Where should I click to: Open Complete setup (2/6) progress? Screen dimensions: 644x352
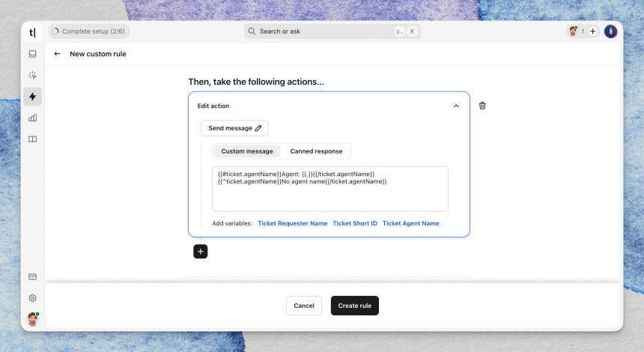(x=89, y=31)
